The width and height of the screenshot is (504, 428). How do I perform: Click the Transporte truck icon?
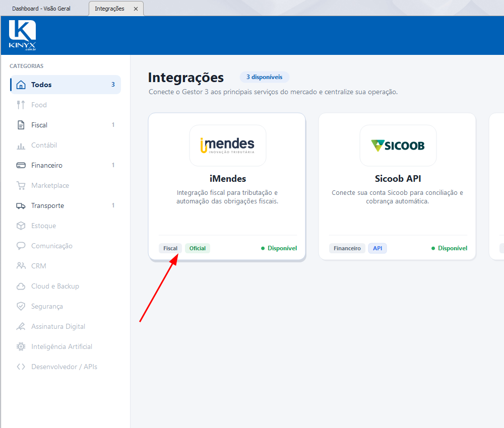[21, 206]
